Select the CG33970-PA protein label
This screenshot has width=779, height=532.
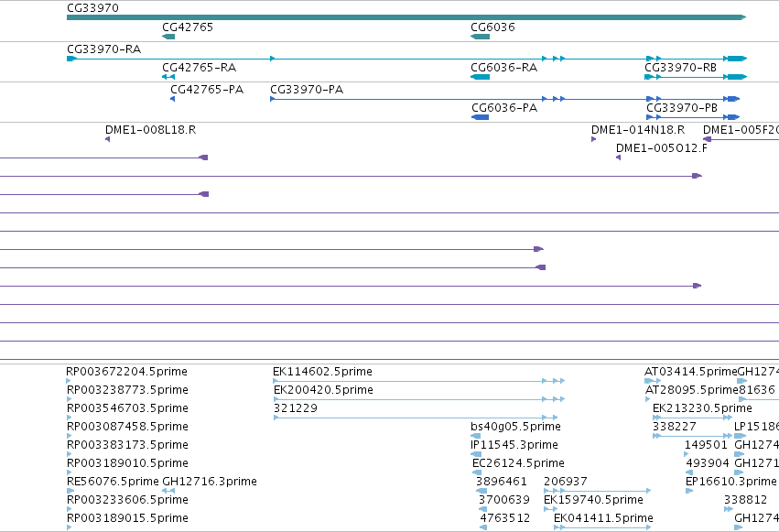(x=307, y=90)
